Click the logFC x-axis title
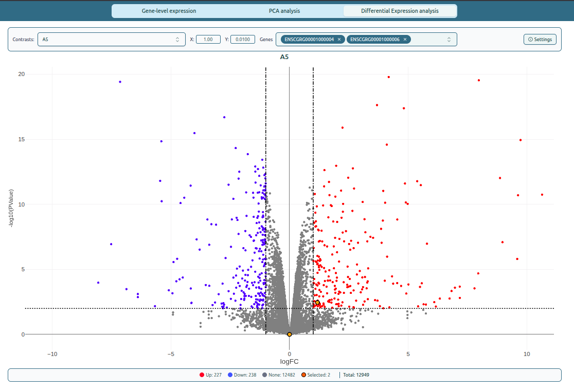 pyautogui.click(x=289, y=362)
